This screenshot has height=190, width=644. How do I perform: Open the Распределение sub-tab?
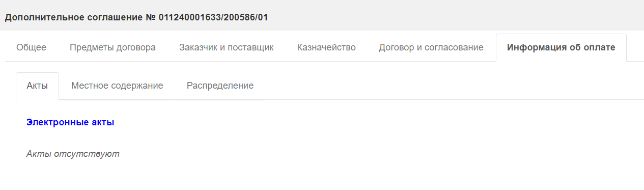pos(220,86)
